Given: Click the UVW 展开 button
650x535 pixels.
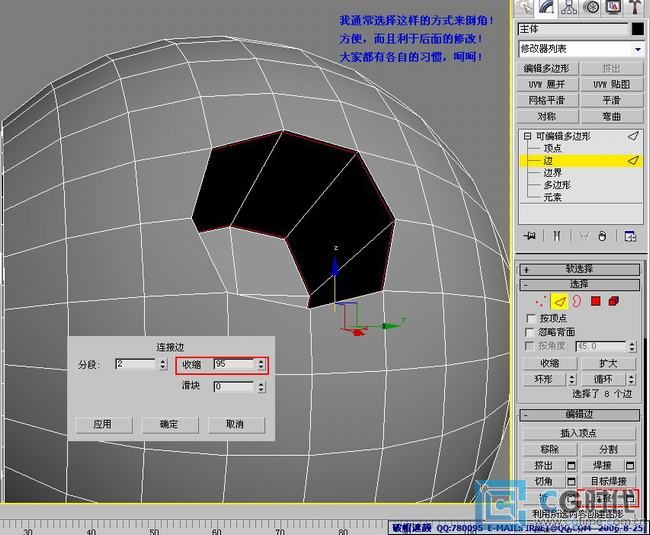Looking at the screenshot, I should coord(547,85).
